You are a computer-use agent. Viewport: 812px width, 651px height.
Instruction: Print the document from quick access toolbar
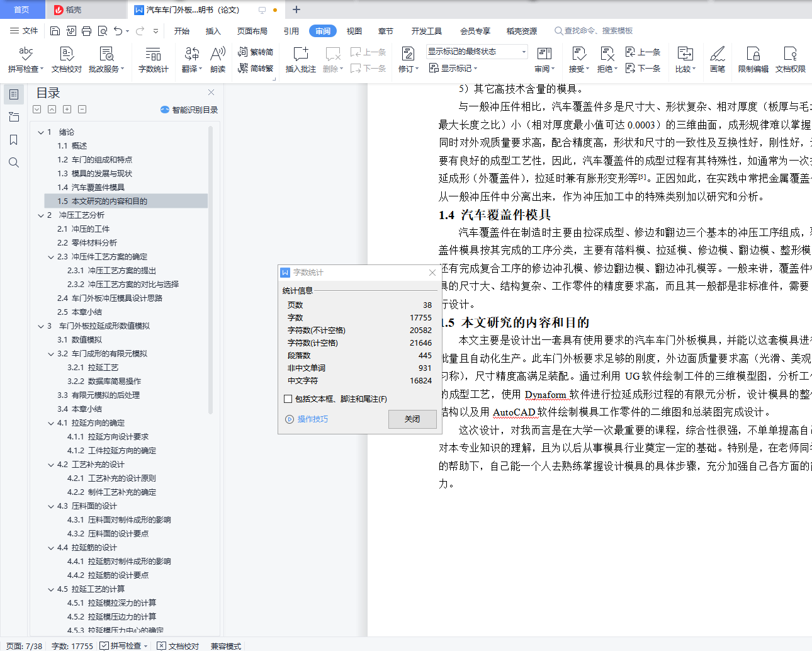(87, 31)
